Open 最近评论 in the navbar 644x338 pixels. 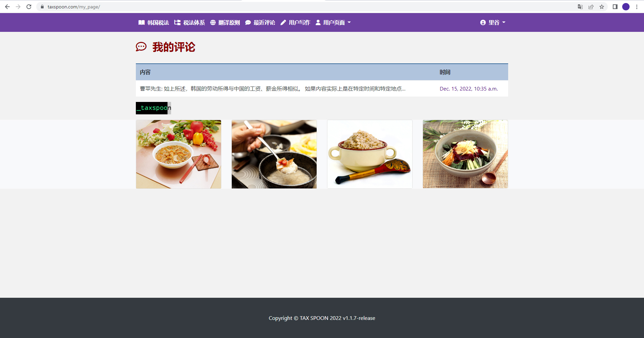coord(260,22)
